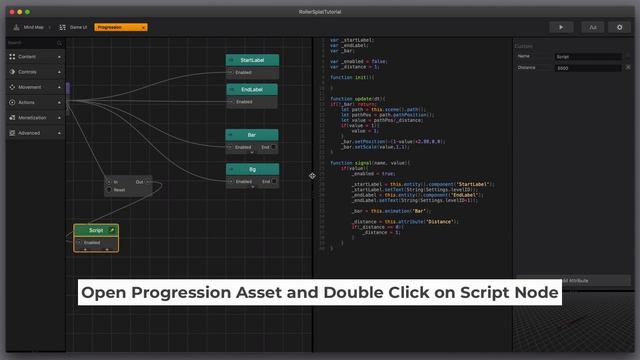Click the node Search field

click(31, 42)
